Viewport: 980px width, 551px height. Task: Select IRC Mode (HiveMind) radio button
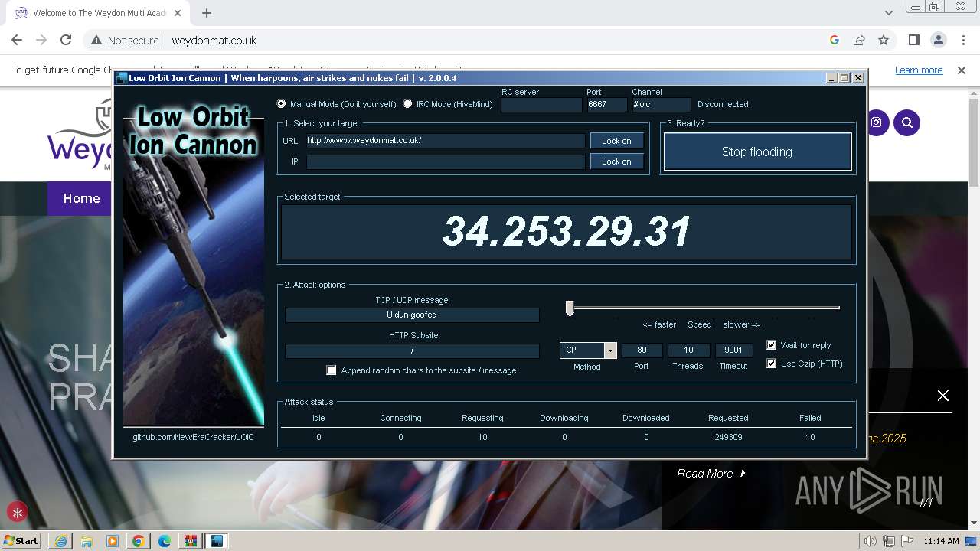click(x=407, y=104)
